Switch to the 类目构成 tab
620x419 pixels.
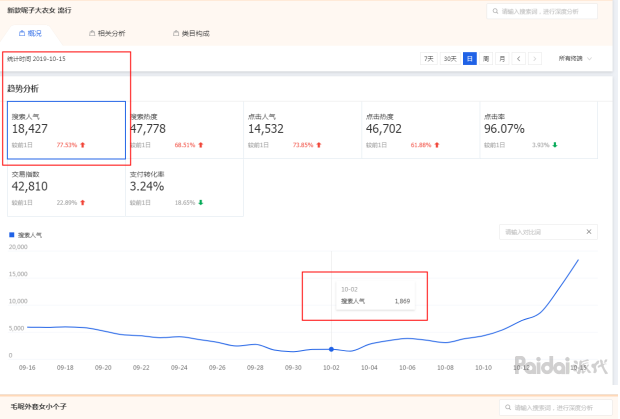coord(191,34)
